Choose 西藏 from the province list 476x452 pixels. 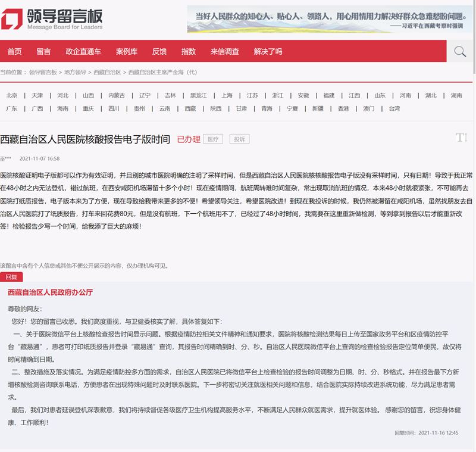pyautogui.click(x=190, y=108)
